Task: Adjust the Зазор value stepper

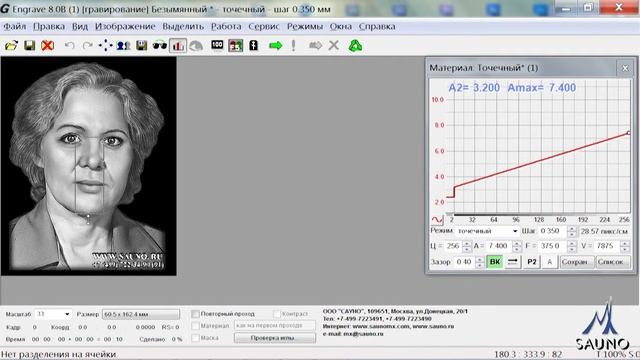Action: 480,262
